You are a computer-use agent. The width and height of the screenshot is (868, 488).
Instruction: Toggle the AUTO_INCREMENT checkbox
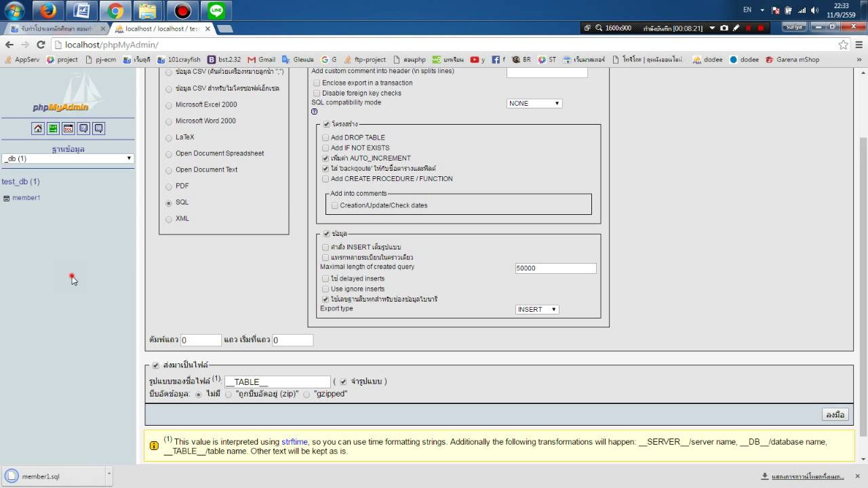click(325, 158)
